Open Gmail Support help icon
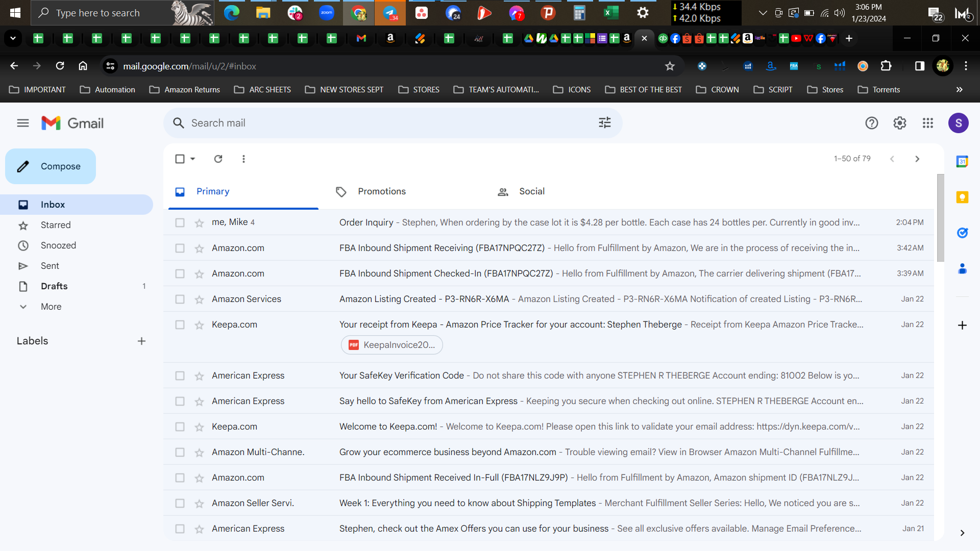 (x=872, y=123)
